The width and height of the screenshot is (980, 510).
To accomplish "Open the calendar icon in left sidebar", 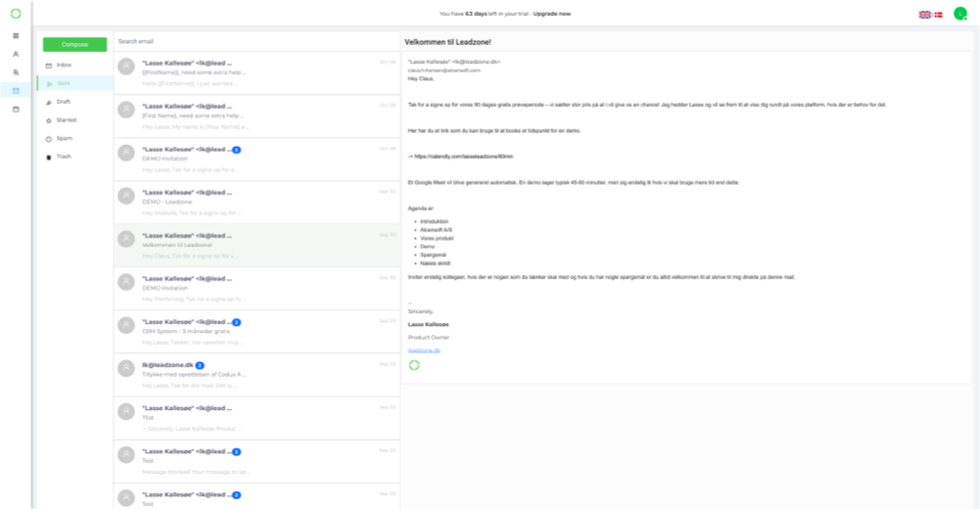I will [x=16, y=109].
